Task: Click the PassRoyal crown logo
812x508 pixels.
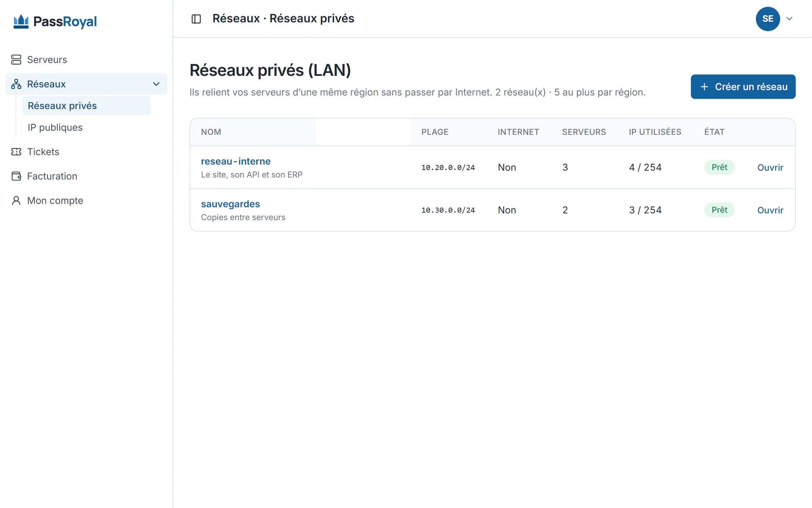Action: pos(21,21)
